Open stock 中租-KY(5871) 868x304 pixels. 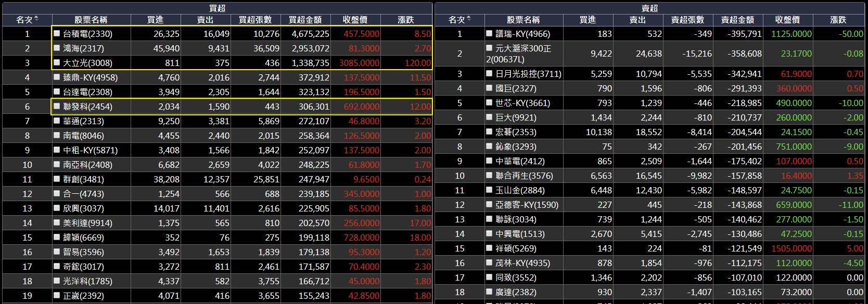pos(90,150)
